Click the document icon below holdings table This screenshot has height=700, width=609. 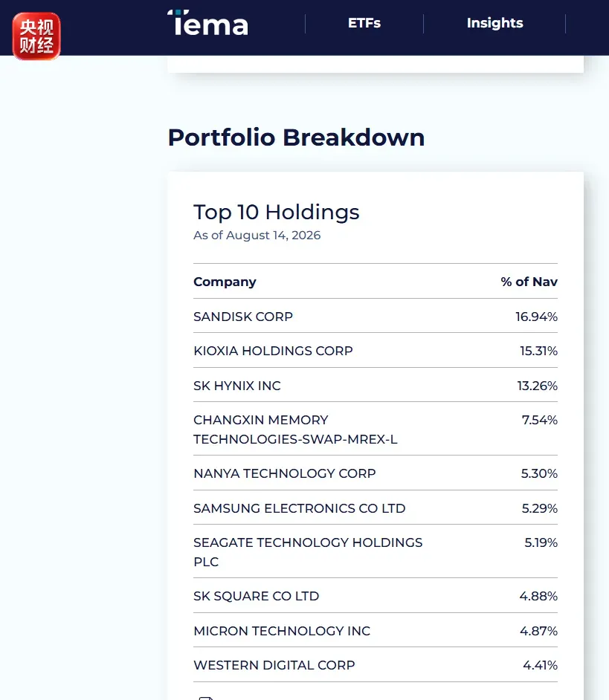click(205, 698)
